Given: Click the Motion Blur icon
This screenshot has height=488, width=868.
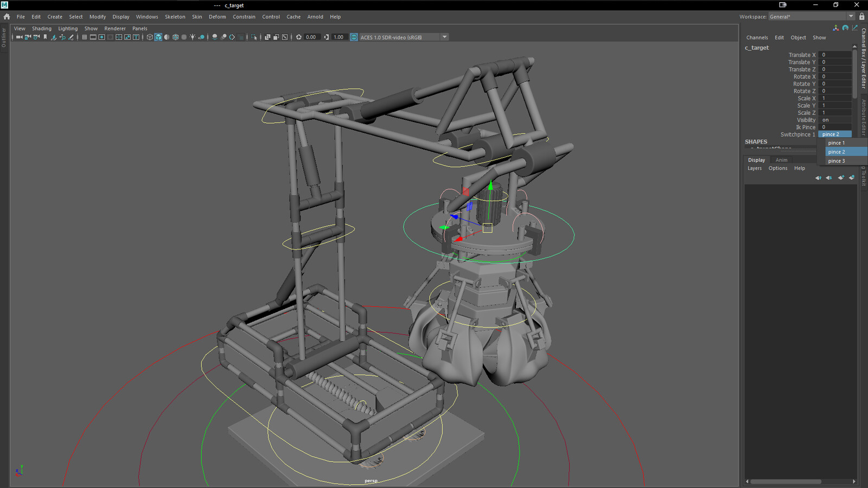Looking at the screenshot, I should (224, 37).
